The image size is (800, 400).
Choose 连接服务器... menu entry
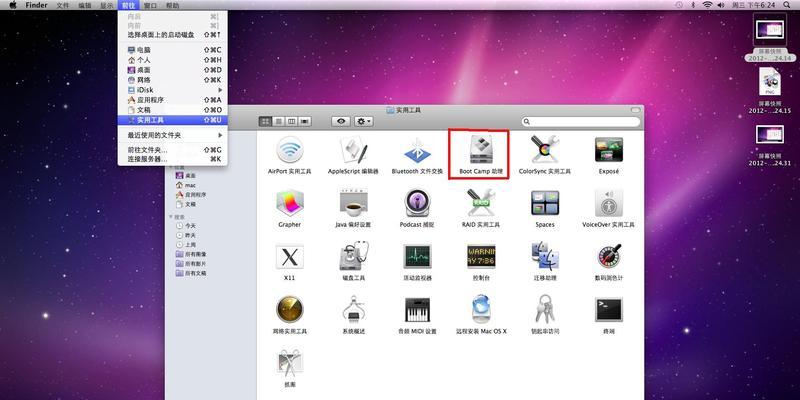pos(172,159)
